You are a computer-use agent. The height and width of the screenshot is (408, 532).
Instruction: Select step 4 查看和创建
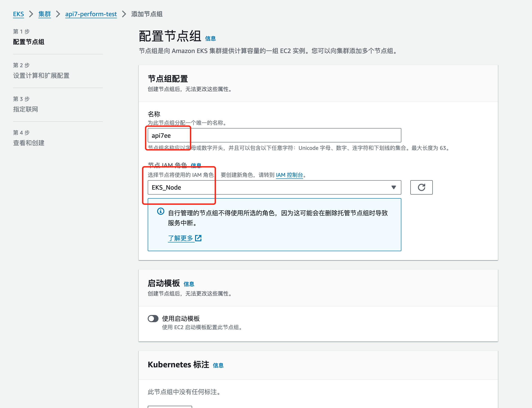tap(29, 143)
